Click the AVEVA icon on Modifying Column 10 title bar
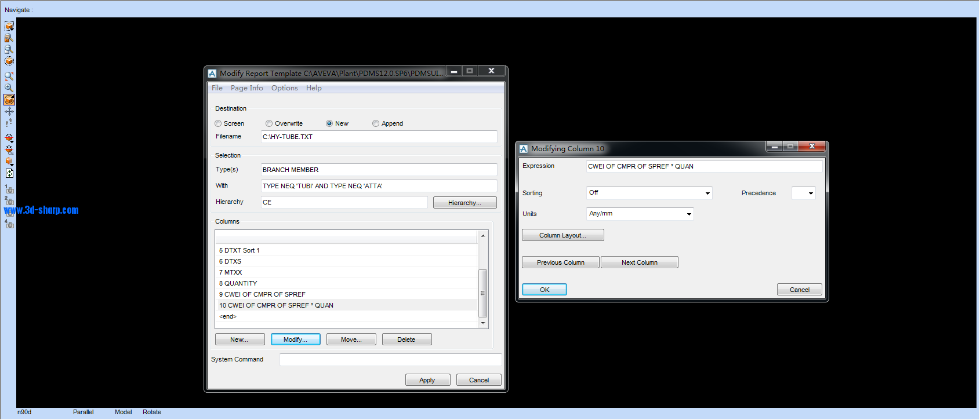 click(x=524, y=149)
